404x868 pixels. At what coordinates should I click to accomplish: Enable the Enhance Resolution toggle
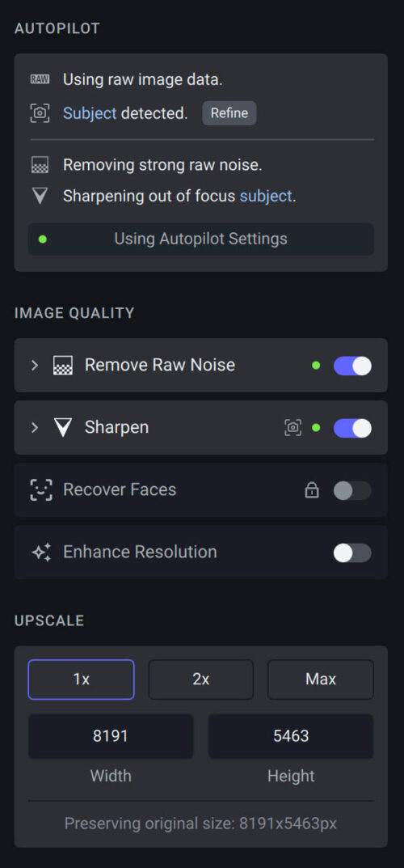coord(352,553)
